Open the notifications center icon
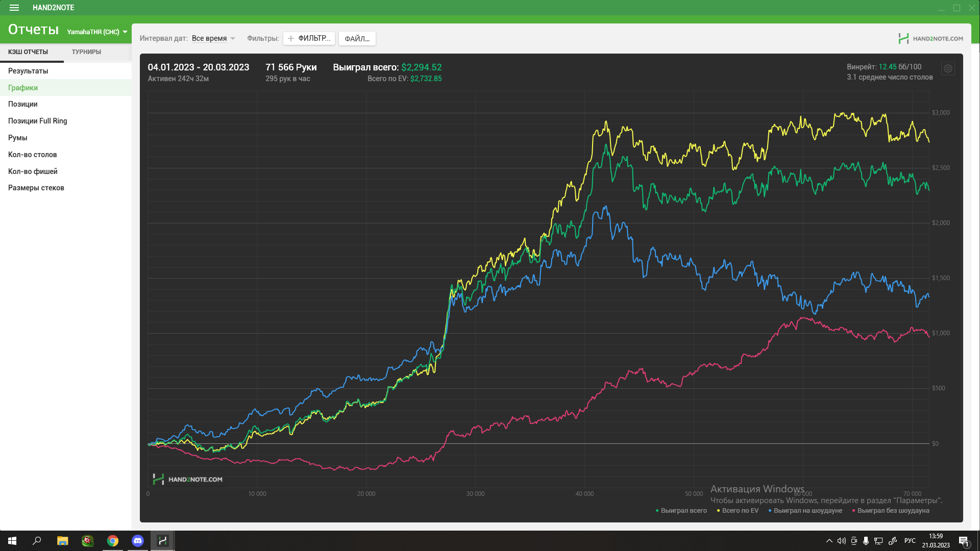The width and height of the screenshot is (980, 551). (x=963, y=541)
